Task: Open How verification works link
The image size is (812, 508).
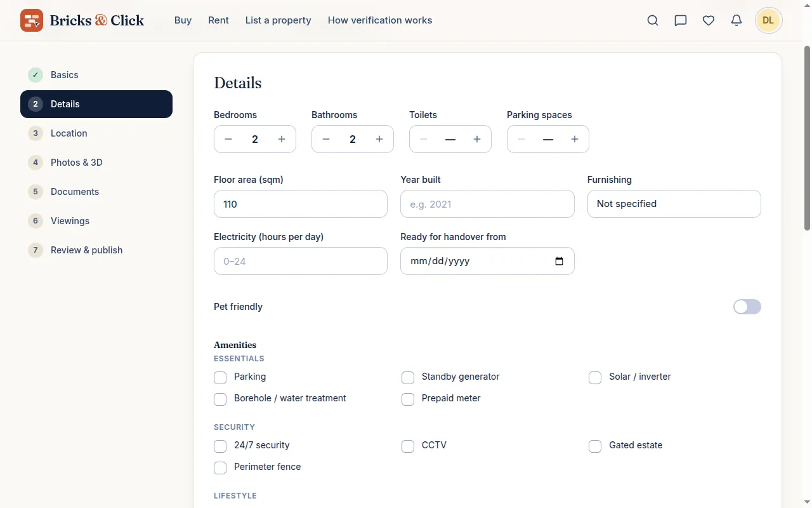Action: coord(380,20)
